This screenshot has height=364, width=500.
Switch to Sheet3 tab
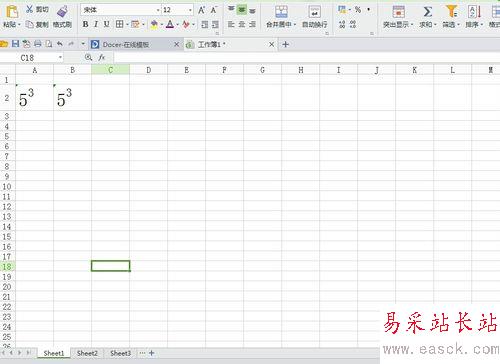pyautogui.click(x=120, y=353)
